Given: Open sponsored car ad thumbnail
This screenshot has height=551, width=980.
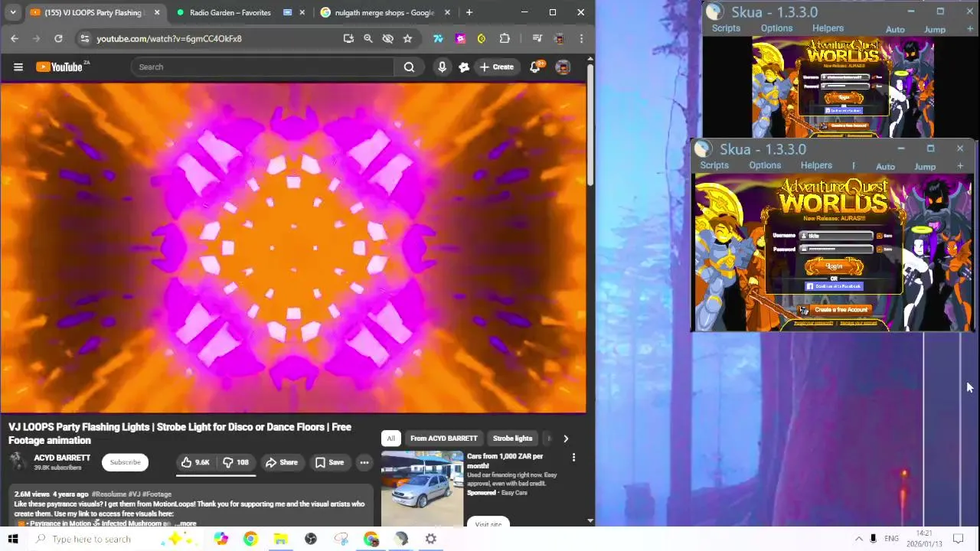Looking at the screenshot, I should pos(422,487).
